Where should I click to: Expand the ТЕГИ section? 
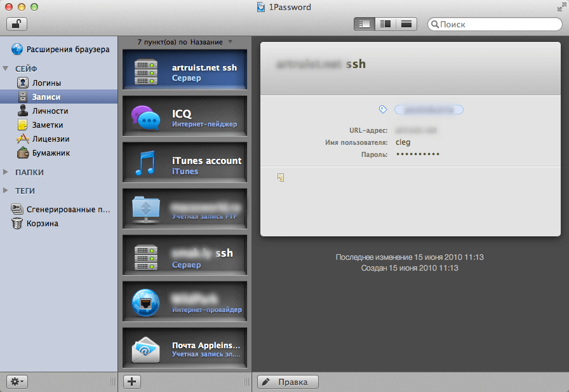click(6, 190)
